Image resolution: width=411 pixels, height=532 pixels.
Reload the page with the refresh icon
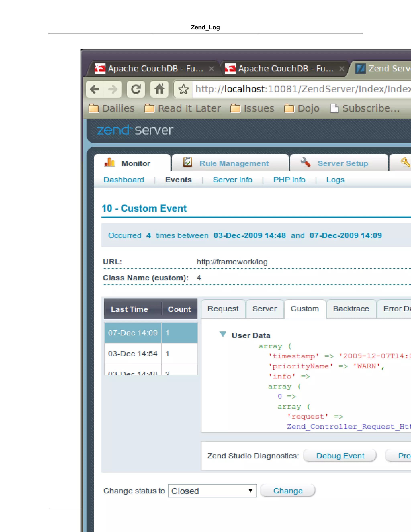136,89
